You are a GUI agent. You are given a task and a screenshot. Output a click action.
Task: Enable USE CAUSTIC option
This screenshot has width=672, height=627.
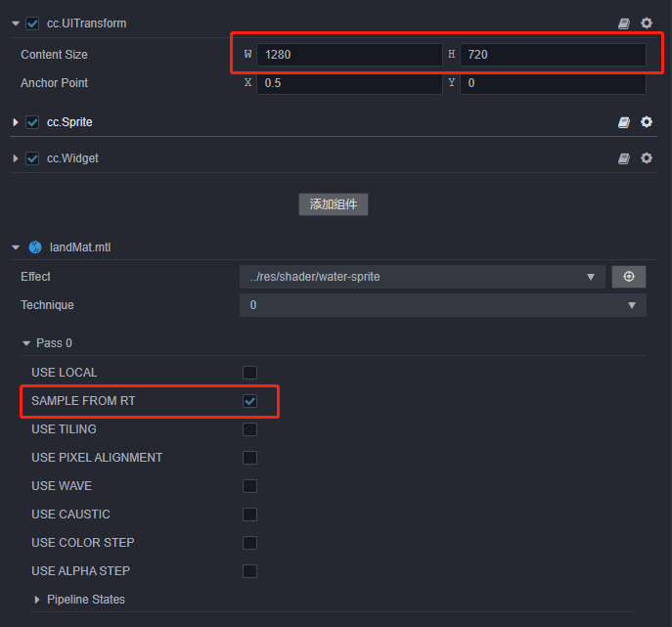(249, 515)
